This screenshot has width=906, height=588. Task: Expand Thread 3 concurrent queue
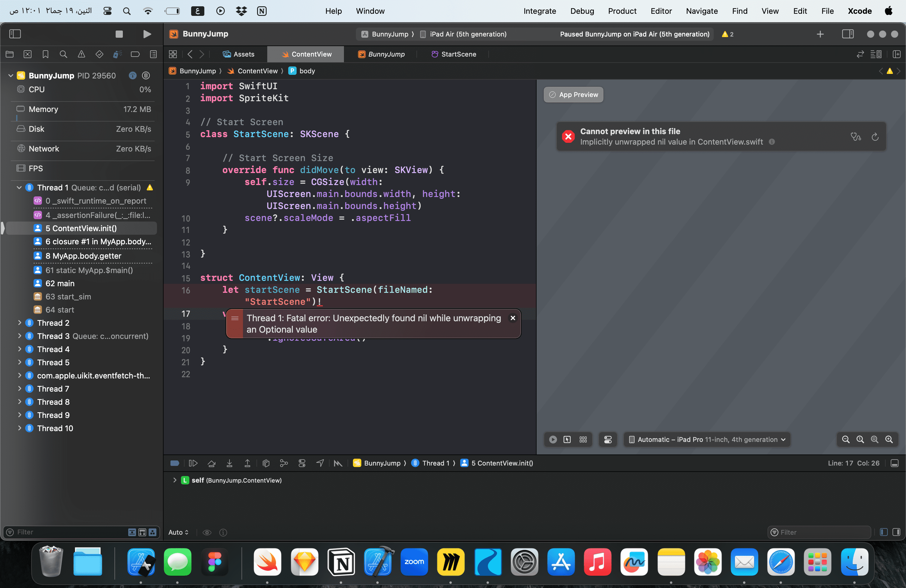[19, 336]
